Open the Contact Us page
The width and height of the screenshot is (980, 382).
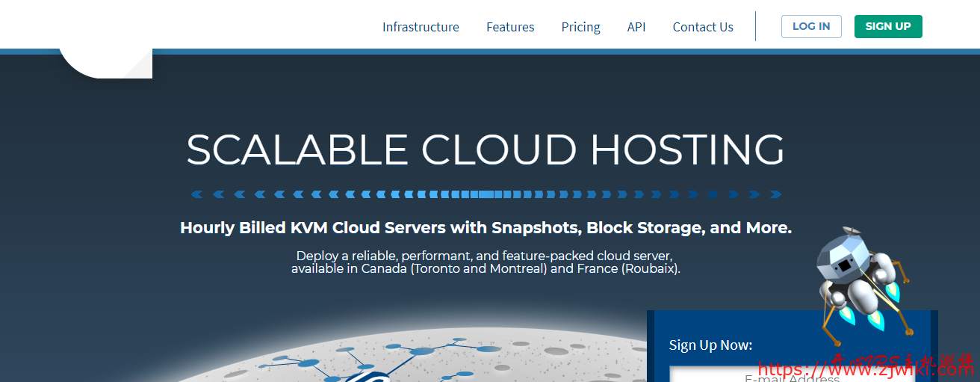(x=703, y=27)
